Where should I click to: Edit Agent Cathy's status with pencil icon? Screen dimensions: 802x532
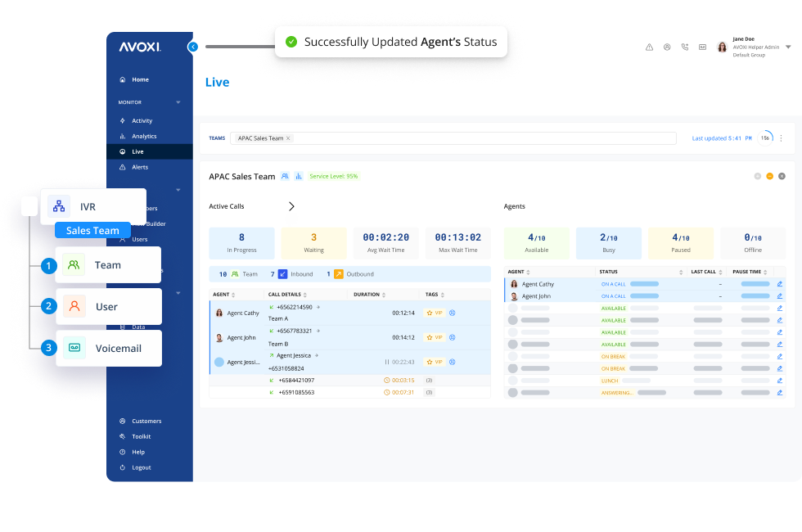[x=779, y=284]
